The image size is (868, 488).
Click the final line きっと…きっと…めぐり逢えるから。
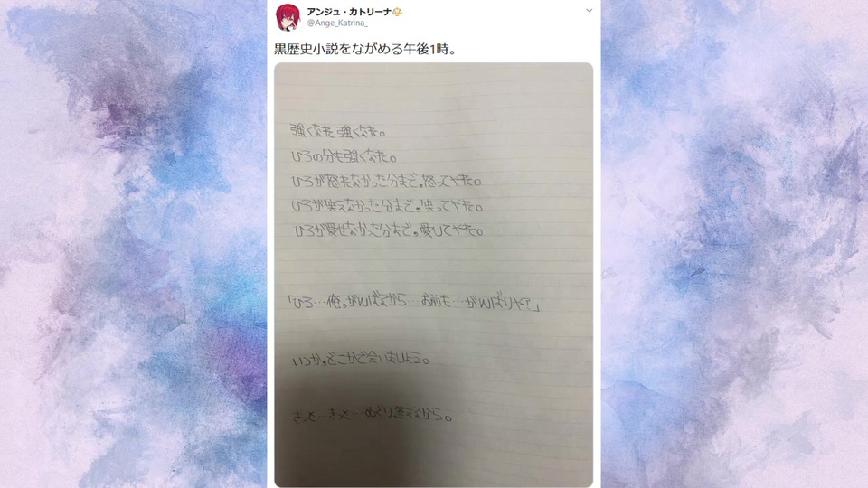pyautogui.click(x=372, y=415)
